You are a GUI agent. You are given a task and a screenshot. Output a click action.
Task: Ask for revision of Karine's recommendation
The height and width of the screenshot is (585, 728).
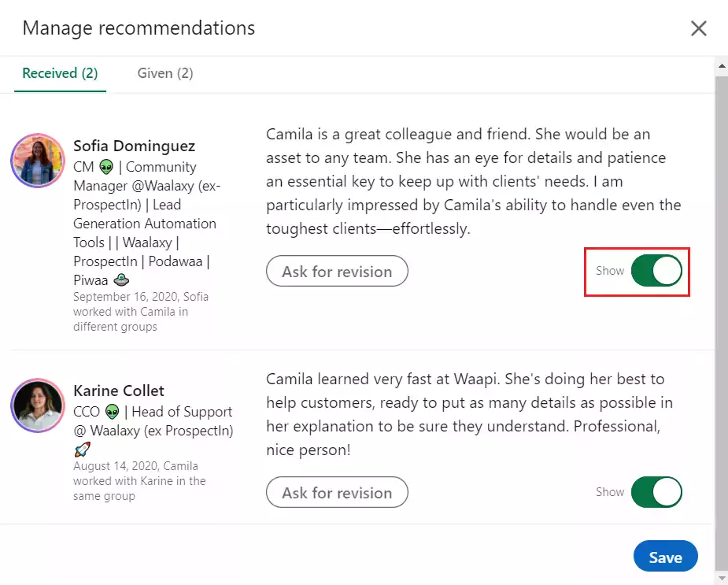tap(337, 493)
